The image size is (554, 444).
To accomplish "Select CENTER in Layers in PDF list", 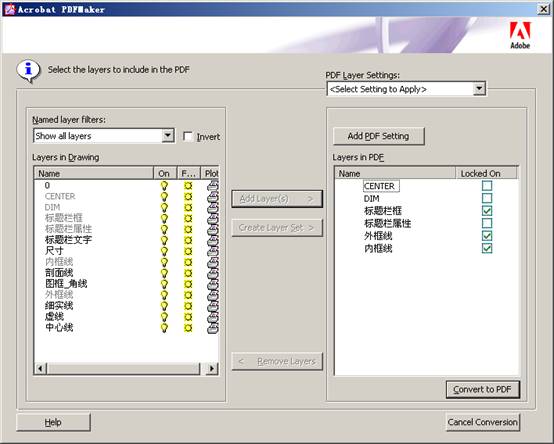I will click(381, 186).
